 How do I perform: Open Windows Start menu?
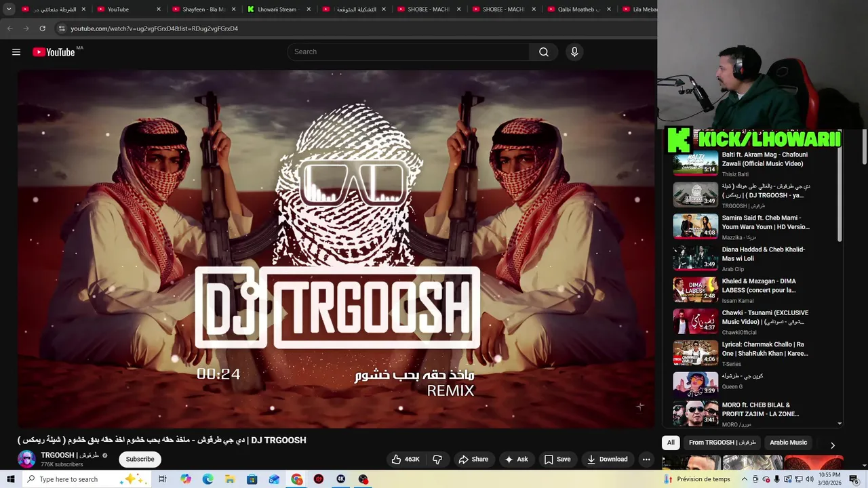11,479
